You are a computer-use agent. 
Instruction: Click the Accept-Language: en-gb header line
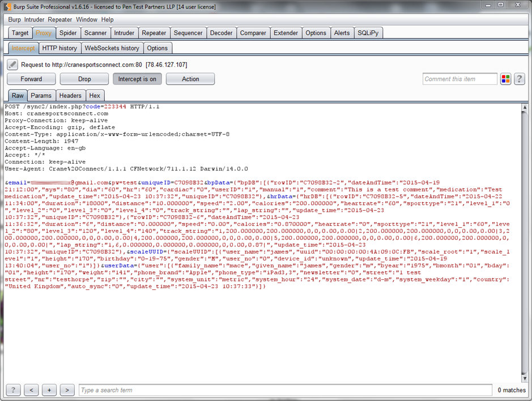pos(45,148)
